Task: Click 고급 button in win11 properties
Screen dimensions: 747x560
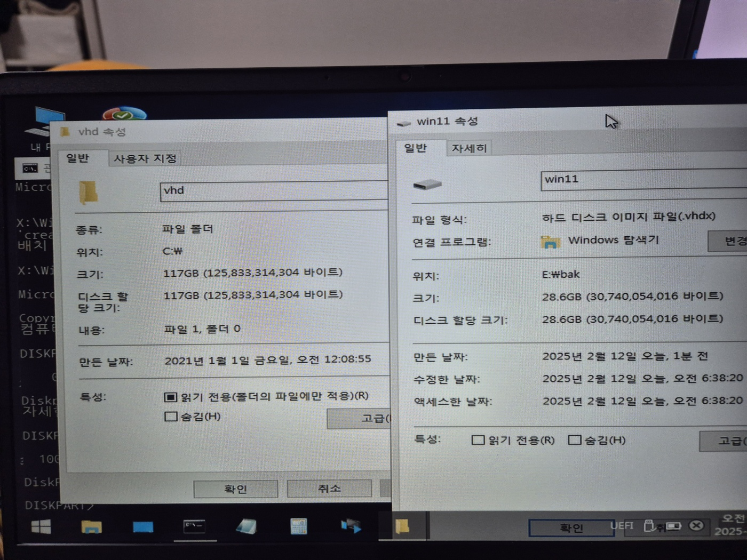Action: pyautogui.click(x=724, y=441)
